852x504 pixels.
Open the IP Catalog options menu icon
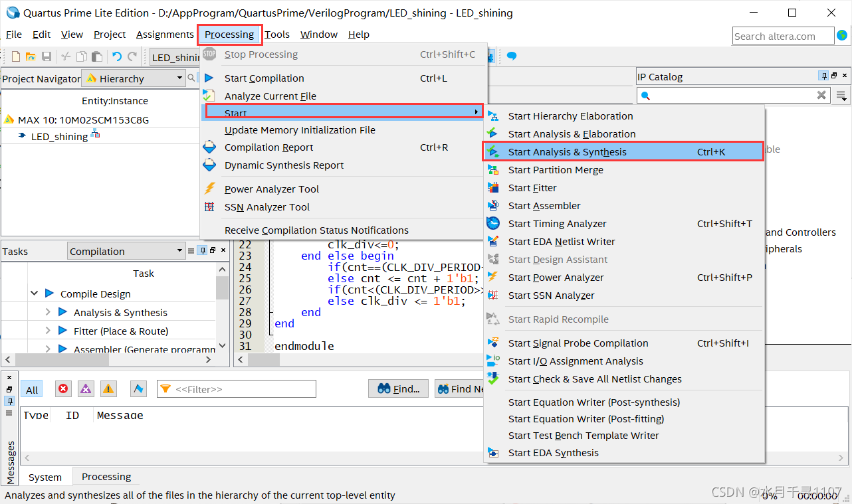842,96
